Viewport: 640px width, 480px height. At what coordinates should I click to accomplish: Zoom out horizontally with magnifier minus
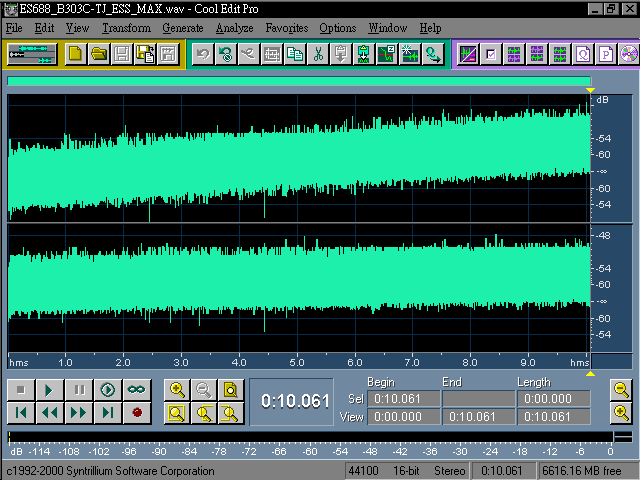tap(204, 390)
